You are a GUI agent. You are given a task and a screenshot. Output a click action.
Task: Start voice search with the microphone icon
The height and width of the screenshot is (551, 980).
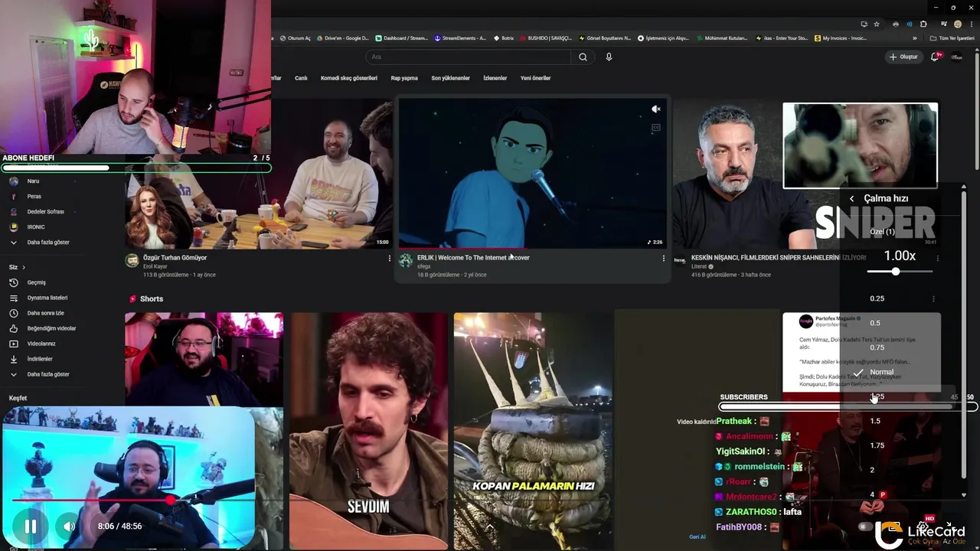(x=609, y=57)
